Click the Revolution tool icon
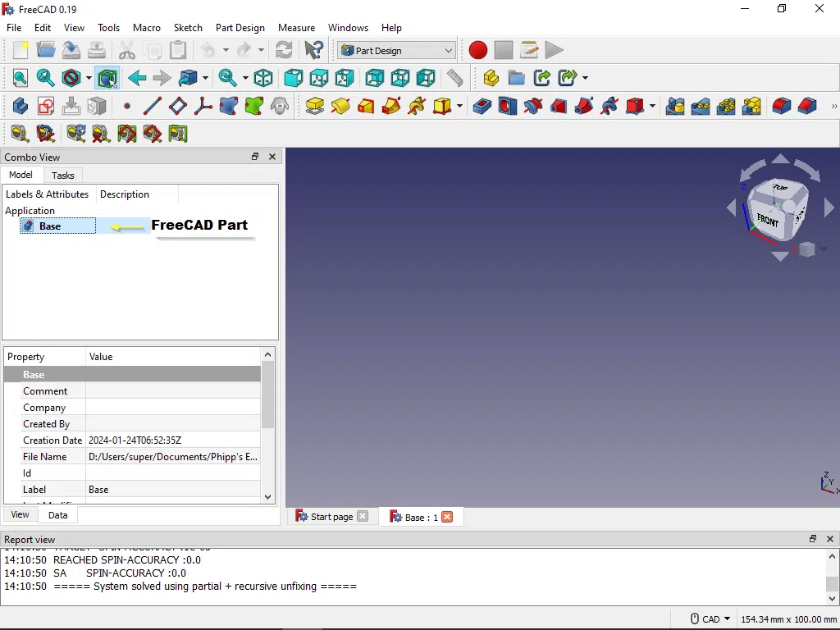 click(340, 106)
